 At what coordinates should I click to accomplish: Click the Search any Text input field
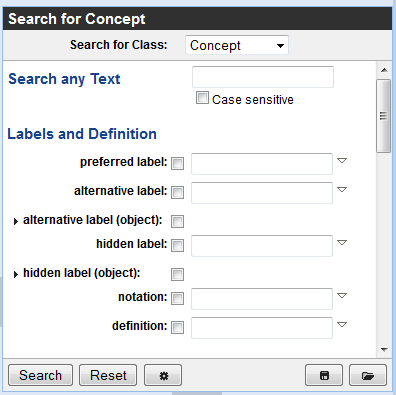coord(263,77)
